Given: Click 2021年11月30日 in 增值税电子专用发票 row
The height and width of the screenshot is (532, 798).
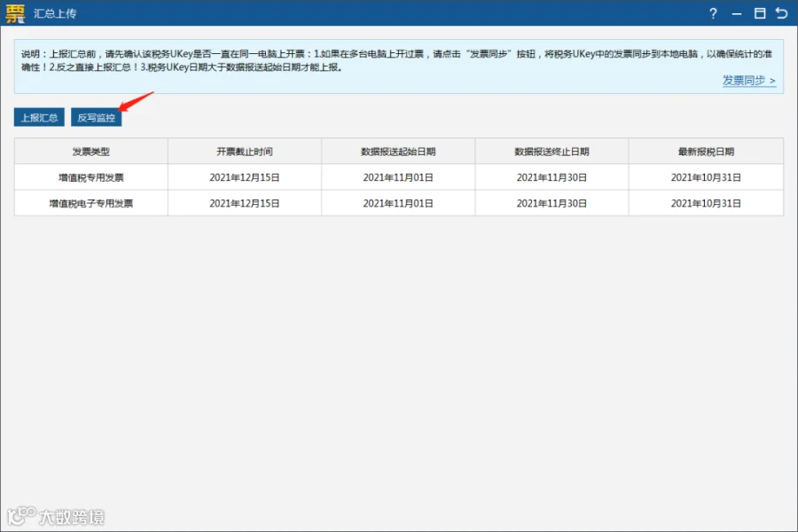Looking at the screenshot, I should coord(552,204).
